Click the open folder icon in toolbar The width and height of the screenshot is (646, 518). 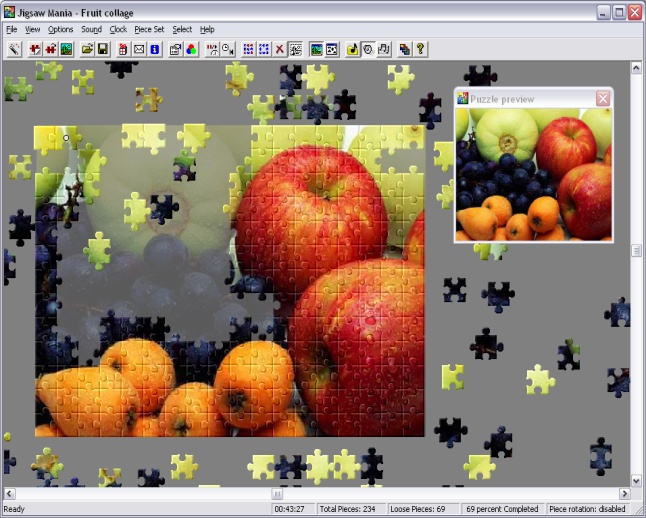pos(88,48)
